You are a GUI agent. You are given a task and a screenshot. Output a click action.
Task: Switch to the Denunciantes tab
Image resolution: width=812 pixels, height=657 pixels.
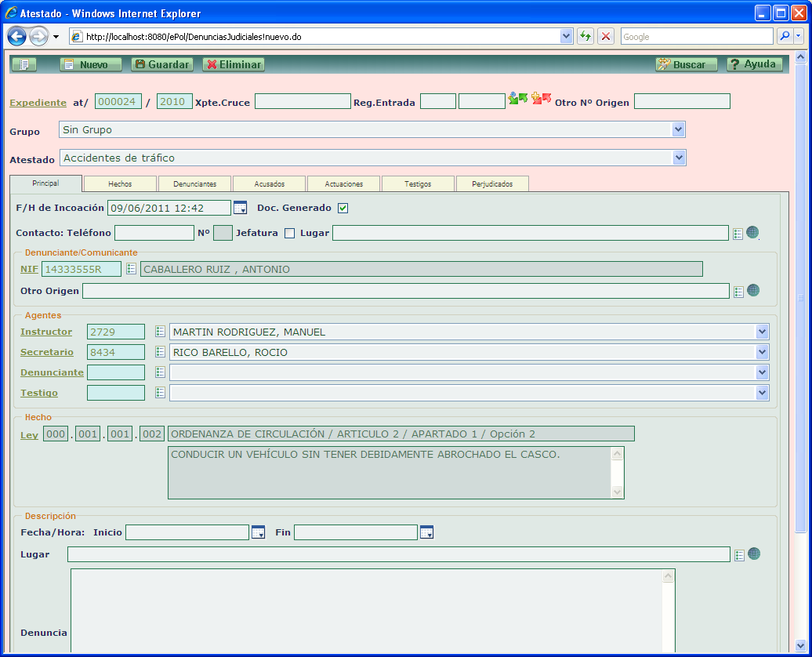(x=195, y=183)
